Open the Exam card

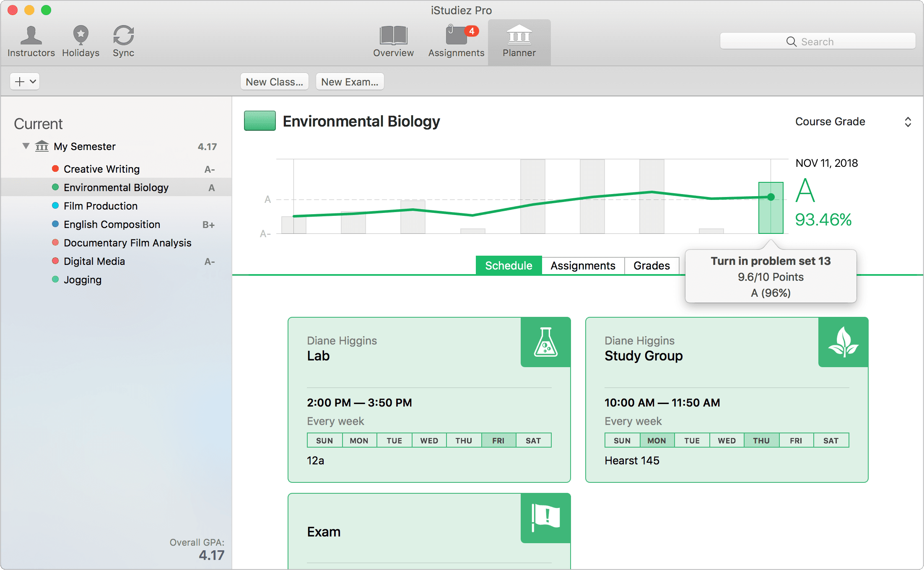click(x=429, y=531)
